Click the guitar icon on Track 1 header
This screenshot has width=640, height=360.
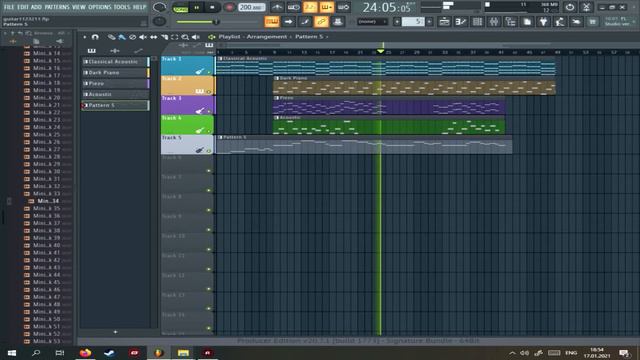199,71
